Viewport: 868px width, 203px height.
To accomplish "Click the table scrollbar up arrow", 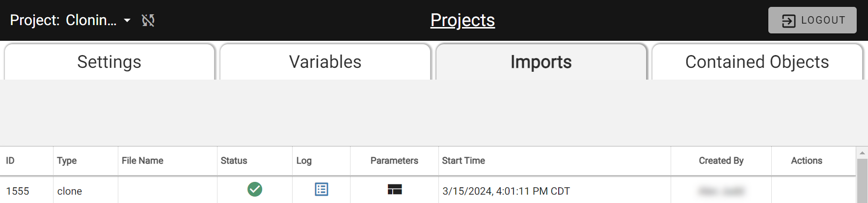I will [x=862, y=153].
